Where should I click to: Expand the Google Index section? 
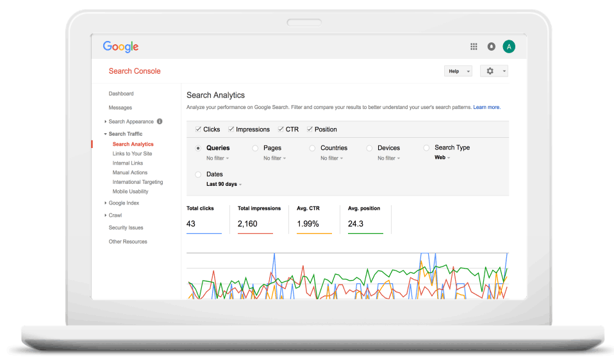(124, 203)
